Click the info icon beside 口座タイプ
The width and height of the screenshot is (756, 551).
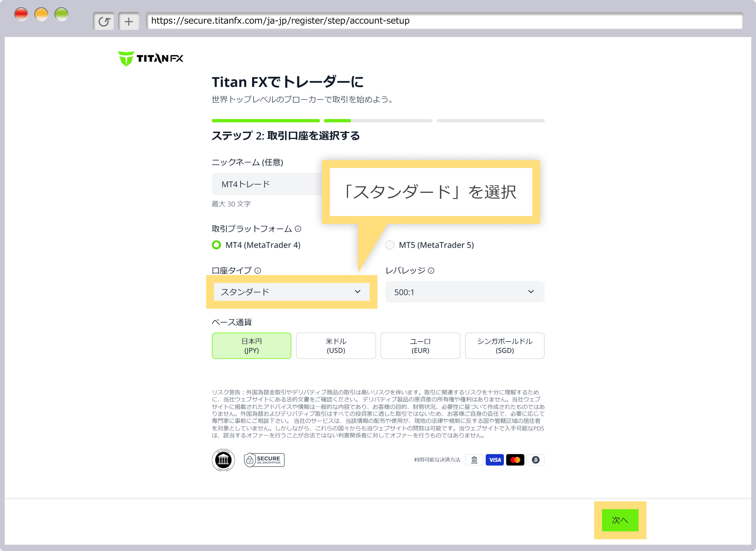pos(258,270)
